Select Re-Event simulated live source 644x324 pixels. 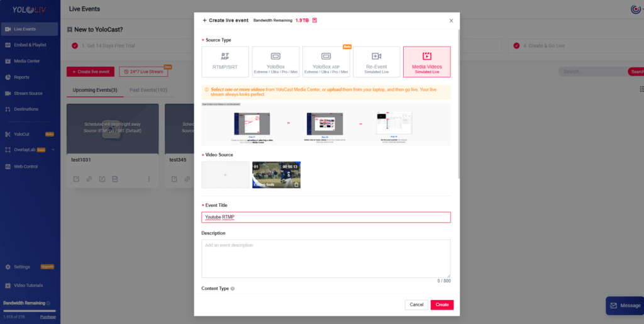click(376, 62)
